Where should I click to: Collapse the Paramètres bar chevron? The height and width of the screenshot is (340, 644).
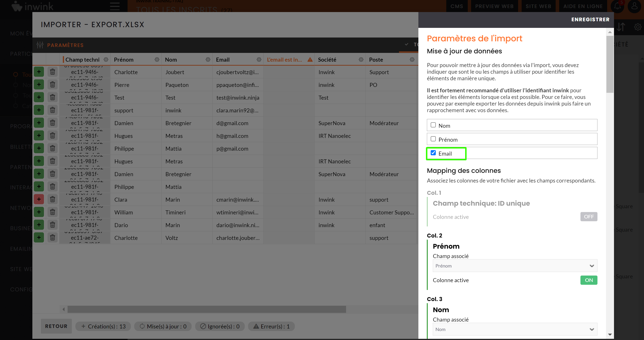click(x=406, y=44)
